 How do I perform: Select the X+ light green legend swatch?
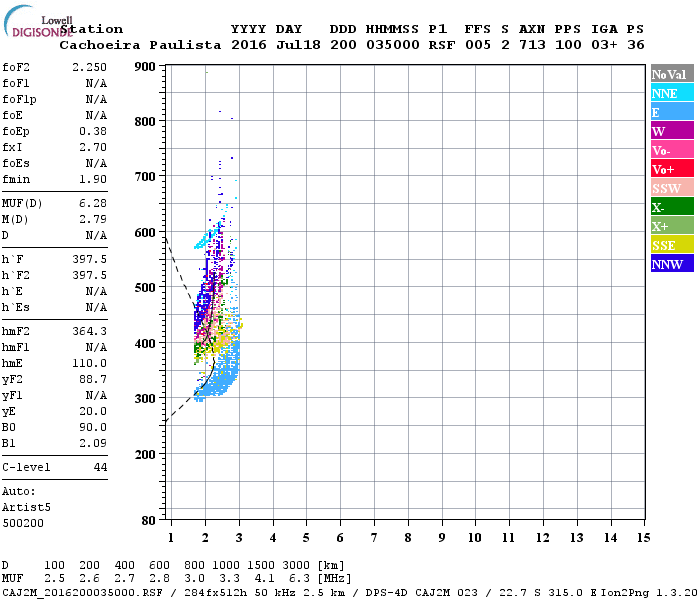pos(672,226)
